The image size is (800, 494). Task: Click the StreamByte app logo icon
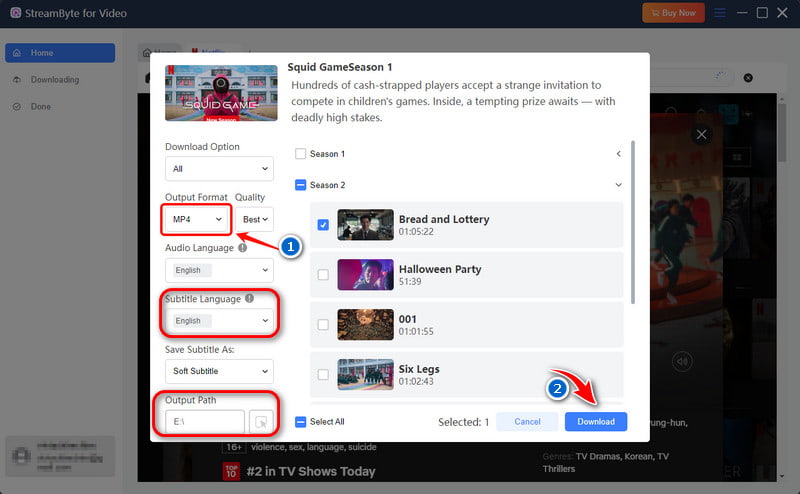click(16, 13)
